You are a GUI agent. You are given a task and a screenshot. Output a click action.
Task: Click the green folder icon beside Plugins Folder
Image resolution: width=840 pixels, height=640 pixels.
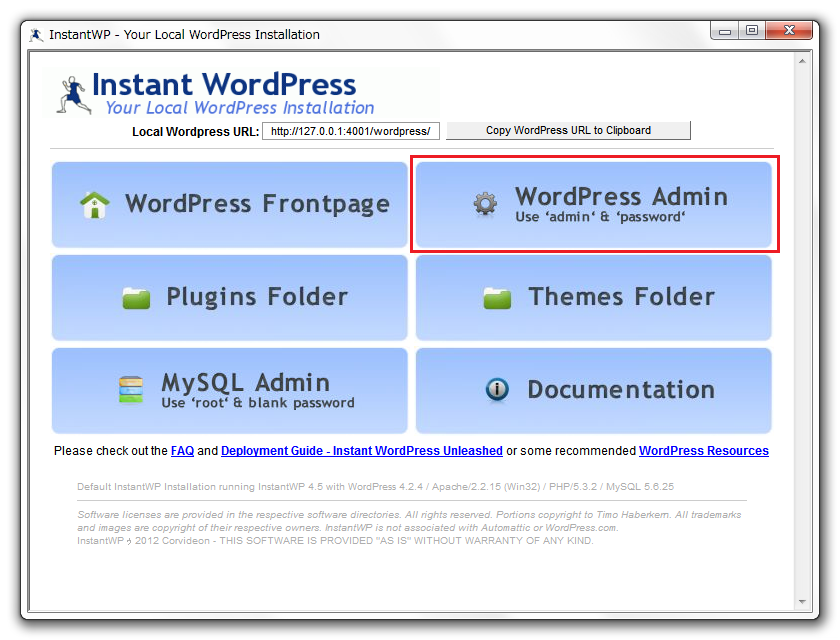click(136, 298)
